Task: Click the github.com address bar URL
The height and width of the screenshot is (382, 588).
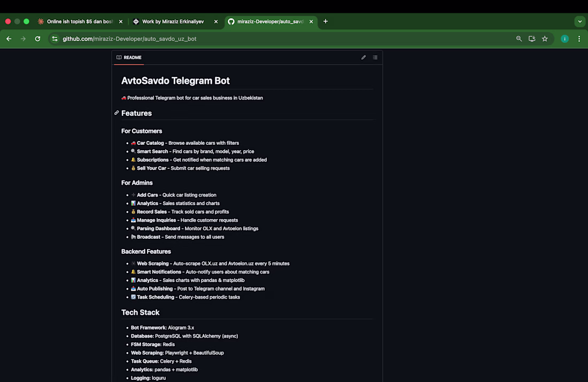Action: click(129, 38)
